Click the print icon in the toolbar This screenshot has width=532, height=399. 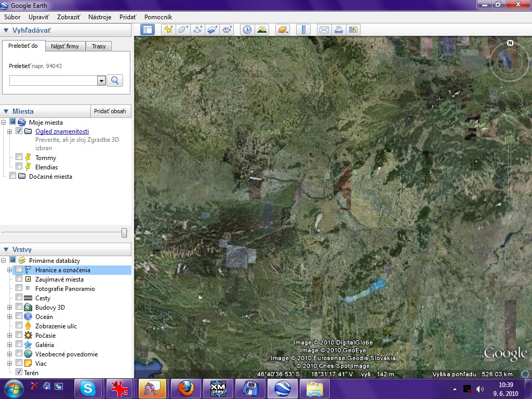pos(339,30)
